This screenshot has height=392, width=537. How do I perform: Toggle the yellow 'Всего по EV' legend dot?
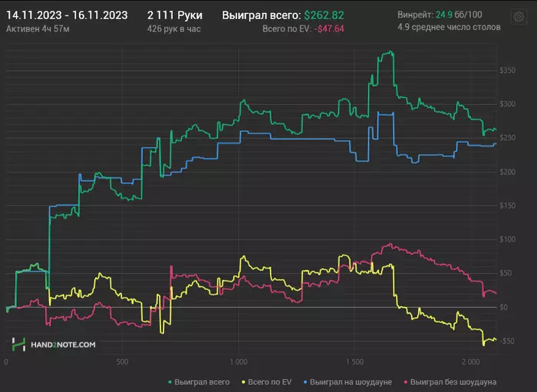[243, 382]
